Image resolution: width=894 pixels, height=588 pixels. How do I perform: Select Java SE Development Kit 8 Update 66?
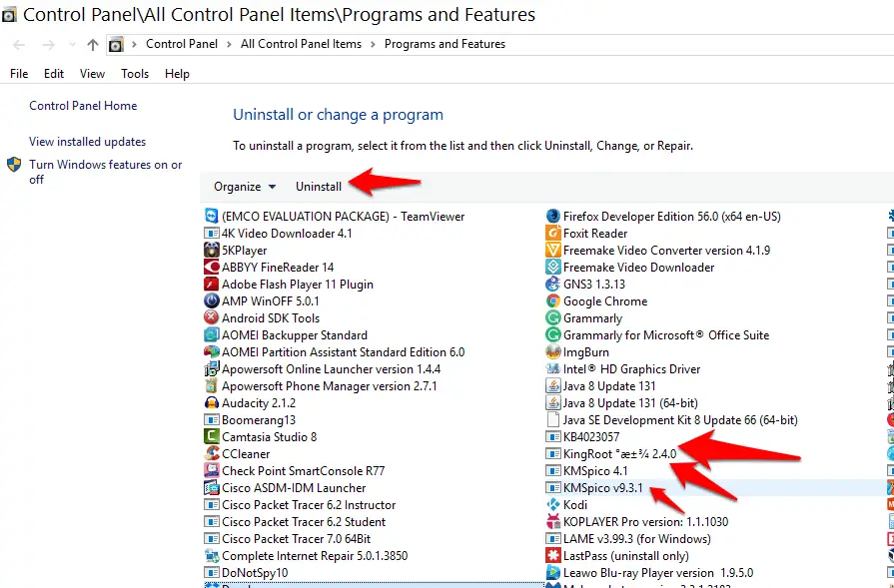point(680,420)
